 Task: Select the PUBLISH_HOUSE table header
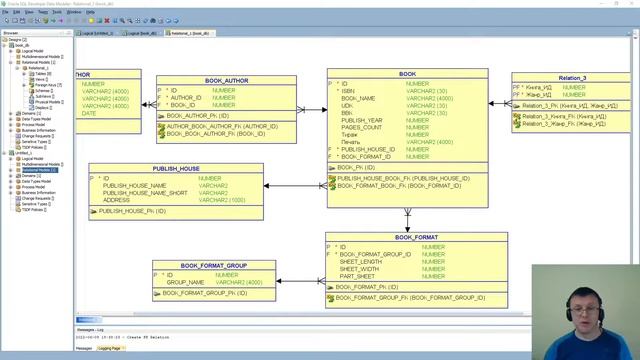point(176,169)
